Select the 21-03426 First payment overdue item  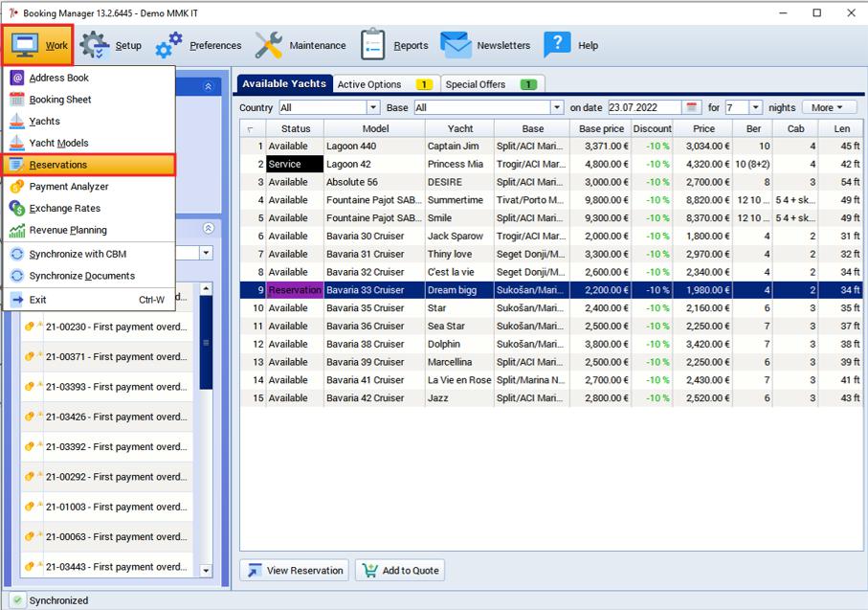pos(107,417)
